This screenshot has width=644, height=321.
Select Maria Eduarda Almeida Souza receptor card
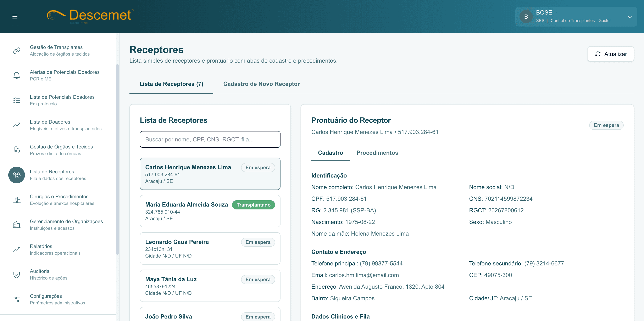[x=210, y=211]
